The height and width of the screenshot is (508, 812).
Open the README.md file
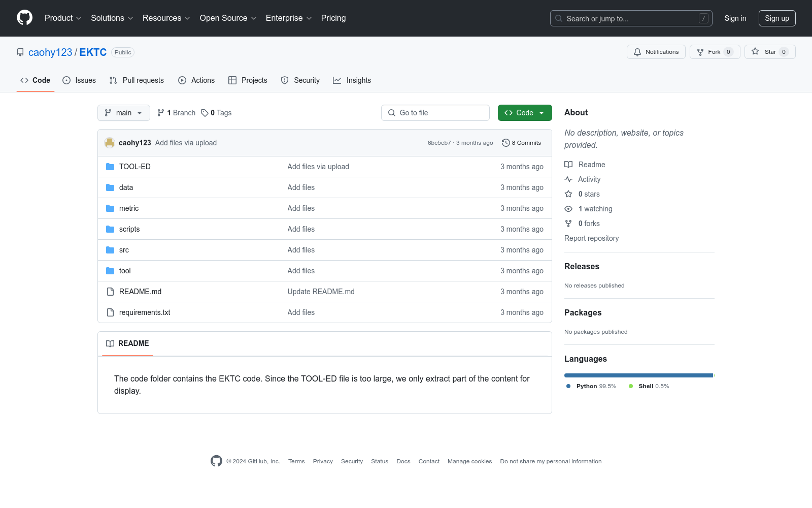tap(140, 292)
